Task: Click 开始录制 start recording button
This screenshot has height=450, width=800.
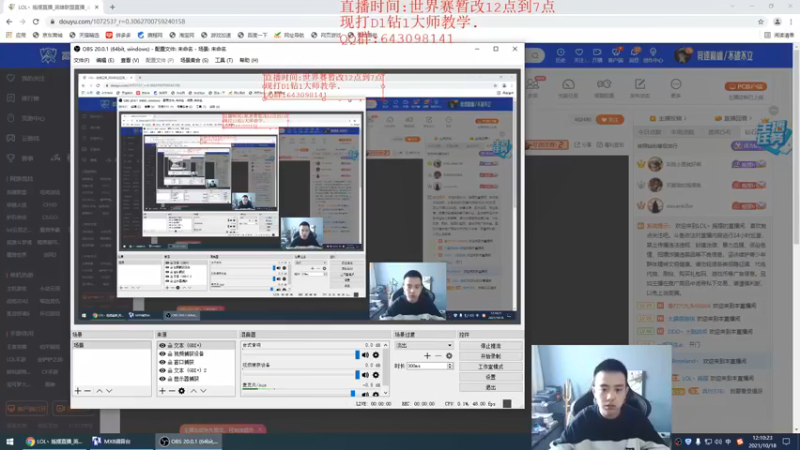Action: click(x=490, y=356)
